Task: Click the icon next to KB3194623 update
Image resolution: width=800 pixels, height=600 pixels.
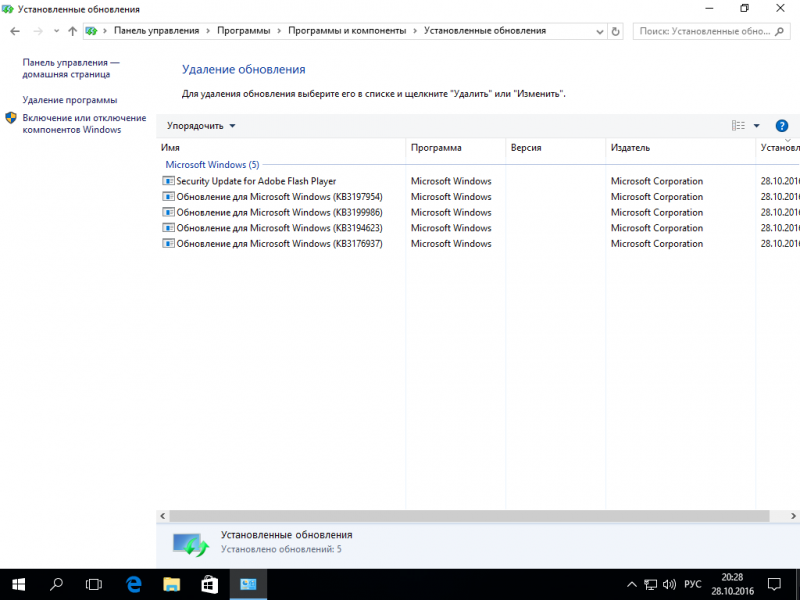Action: 168,228
